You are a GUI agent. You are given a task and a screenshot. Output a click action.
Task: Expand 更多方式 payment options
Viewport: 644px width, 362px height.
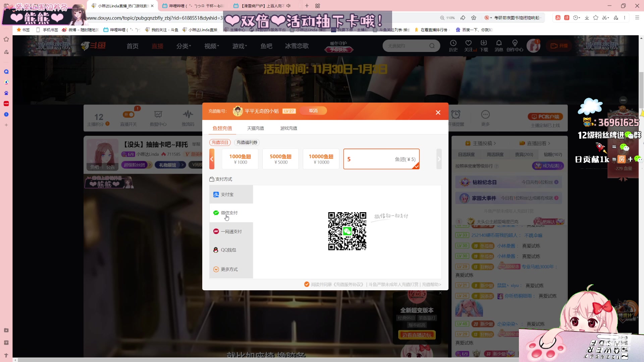[x=231, y=269]
